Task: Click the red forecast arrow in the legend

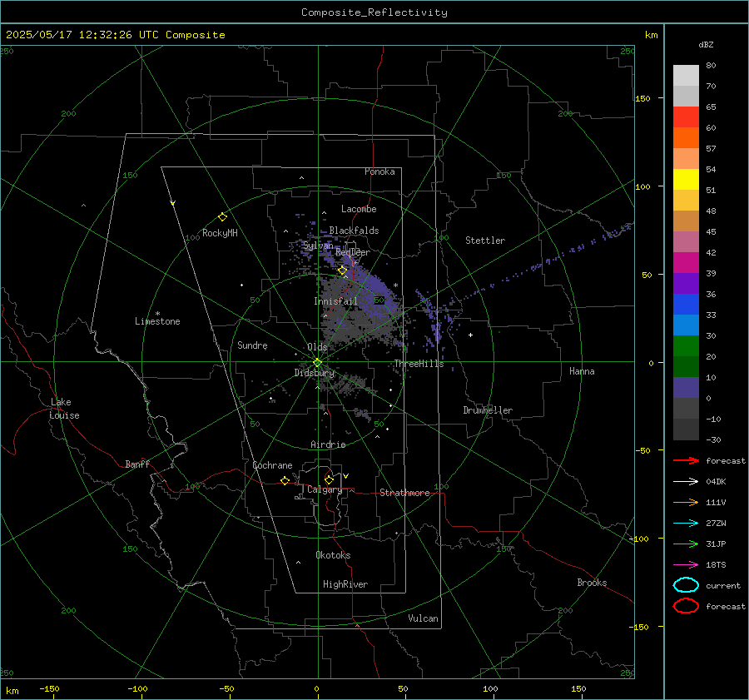Action: point(686,460)
